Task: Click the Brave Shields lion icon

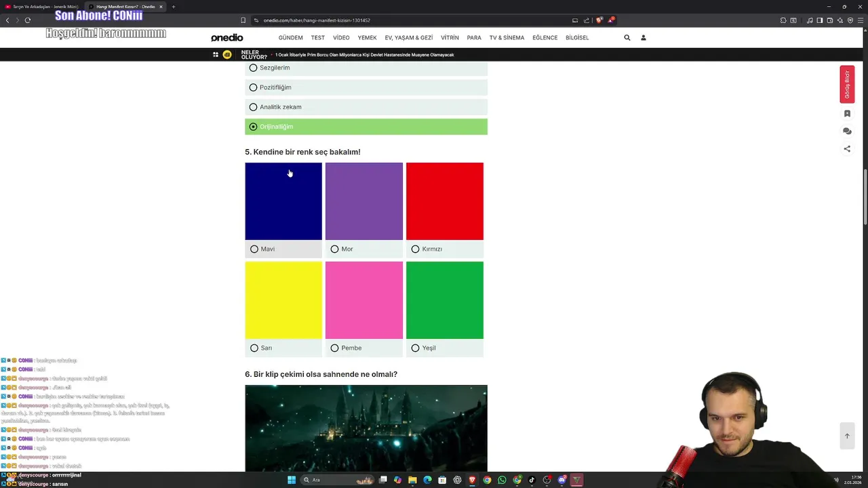Action: pyautogui.click(x=599, y=20)
